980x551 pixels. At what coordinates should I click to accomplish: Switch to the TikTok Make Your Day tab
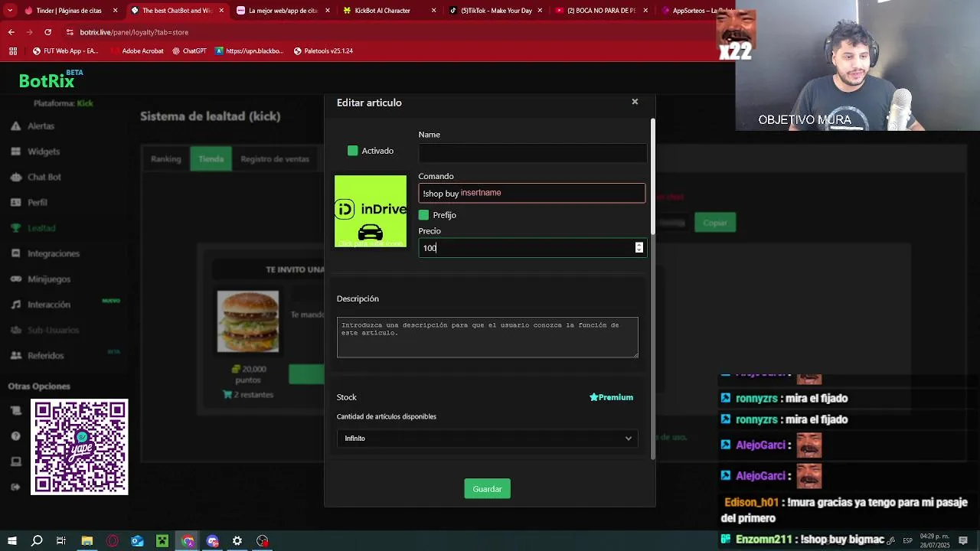(x=496, y=11)
